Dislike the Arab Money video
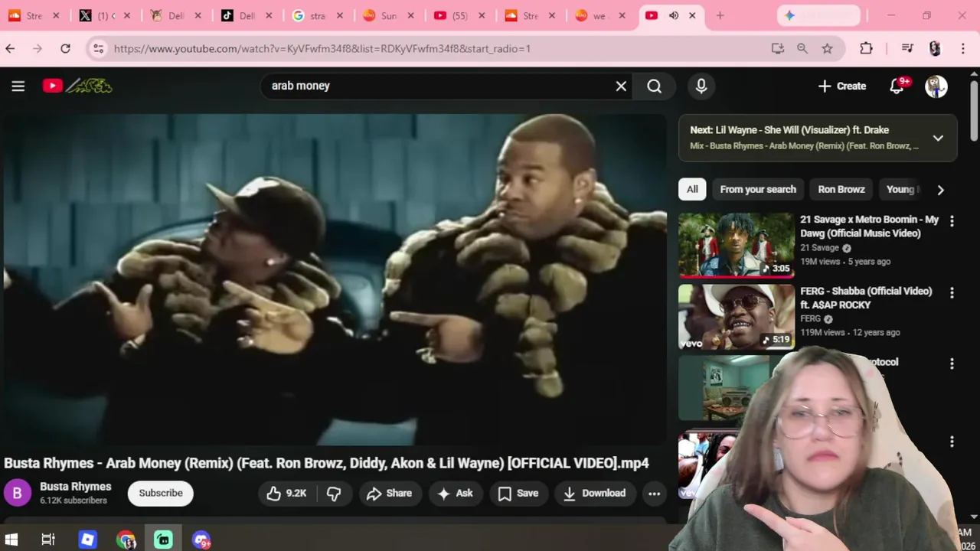Viewport: 980px width, 551px height. coord(334,494)
